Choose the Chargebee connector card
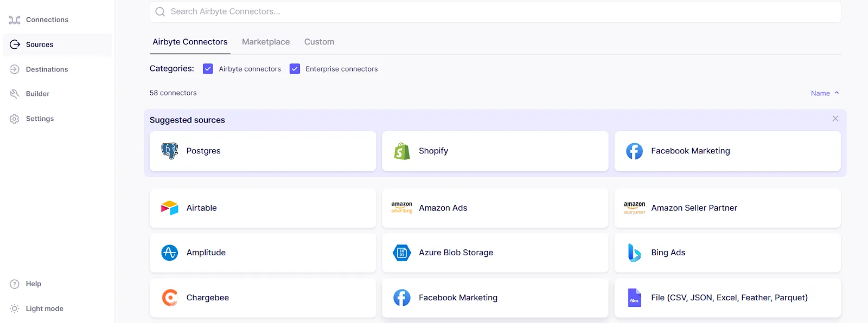 point(263,298)
